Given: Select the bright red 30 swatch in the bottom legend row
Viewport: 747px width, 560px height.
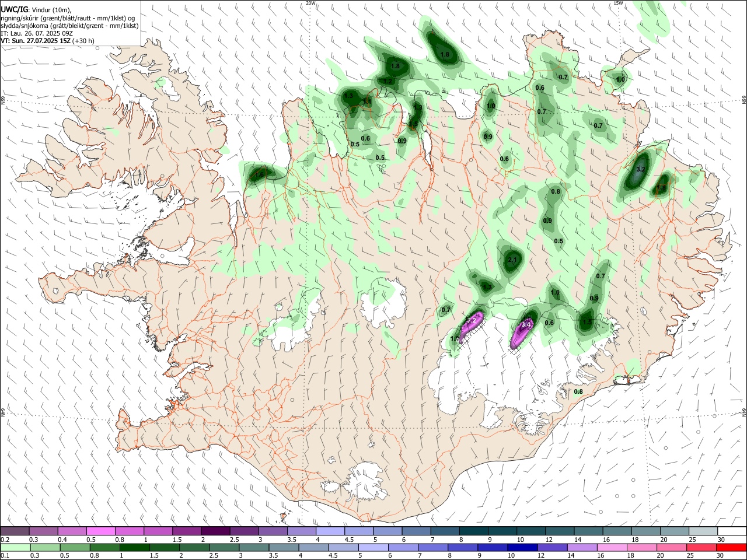Looking at the screenshot, I should coord(731,548).
